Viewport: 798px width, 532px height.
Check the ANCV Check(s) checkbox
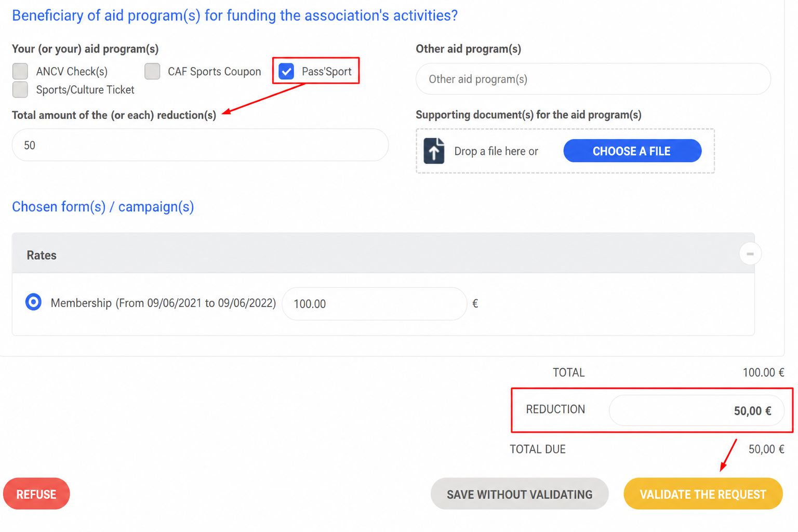[20, 71]
